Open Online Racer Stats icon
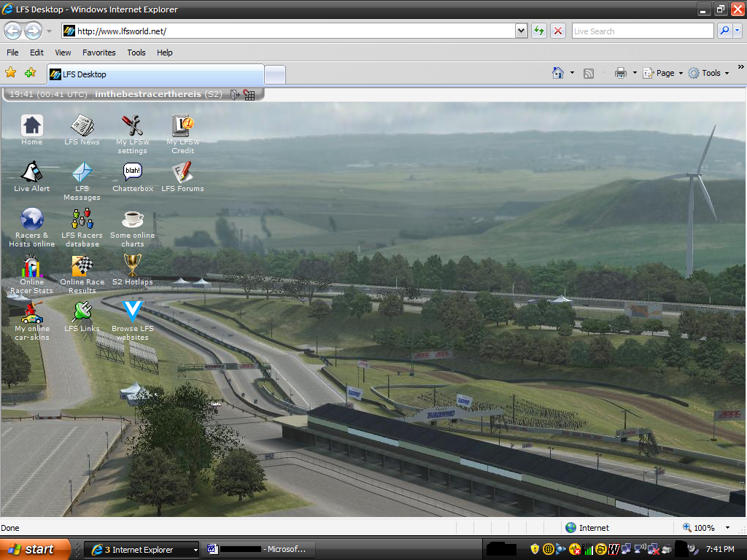The width and height of the screenshot is (747, 560). [31, 274]
